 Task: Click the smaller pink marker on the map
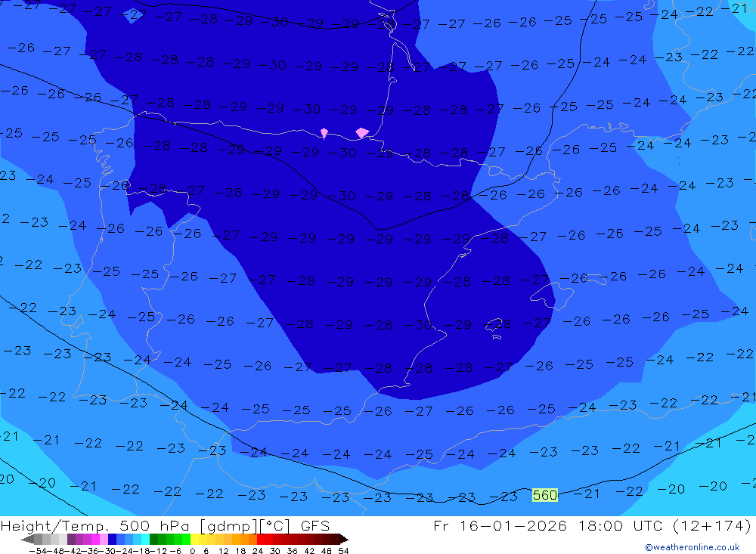[324, 133]
